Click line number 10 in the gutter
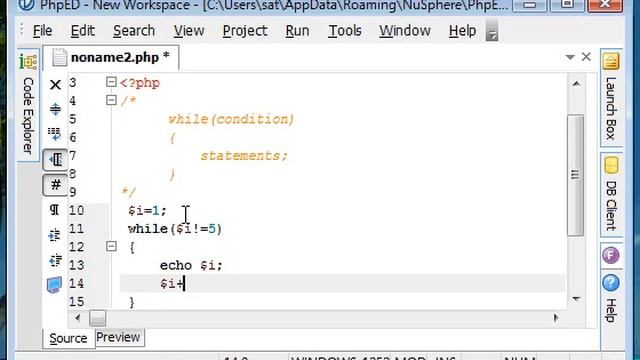This screenshot has height=360, width=640. 76,211
